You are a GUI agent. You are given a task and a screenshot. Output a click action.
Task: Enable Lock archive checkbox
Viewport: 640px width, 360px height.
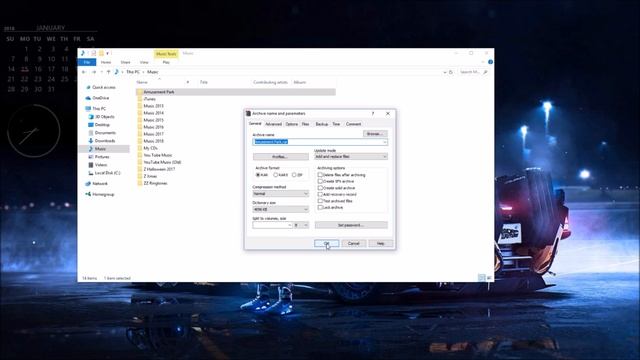320,207
